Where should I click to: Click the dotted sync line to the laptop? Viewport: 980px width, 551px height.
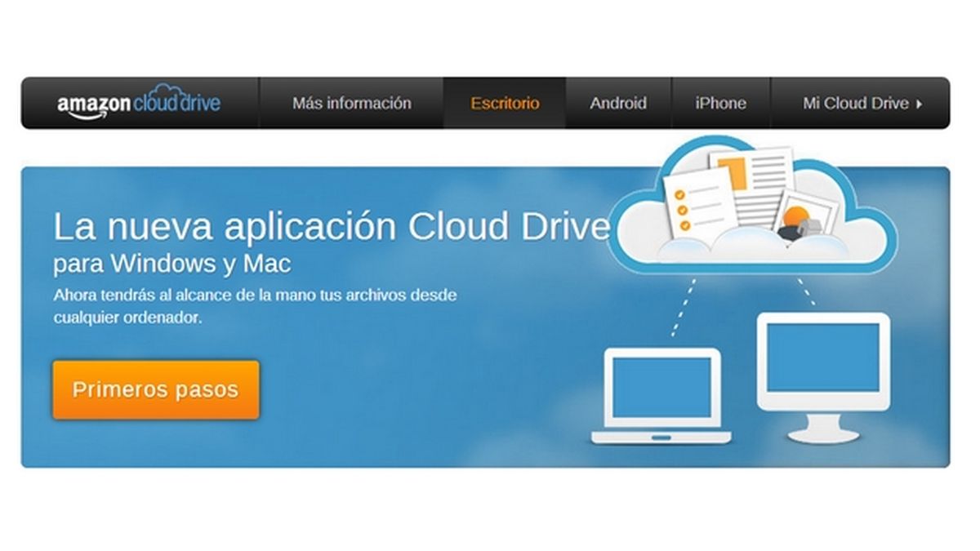683,310
